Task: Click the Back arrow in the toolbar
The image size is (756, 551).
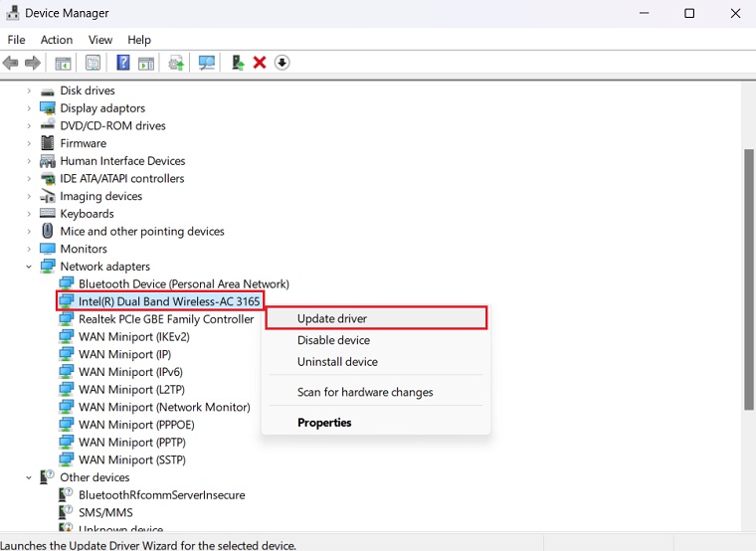Action: 11,63
